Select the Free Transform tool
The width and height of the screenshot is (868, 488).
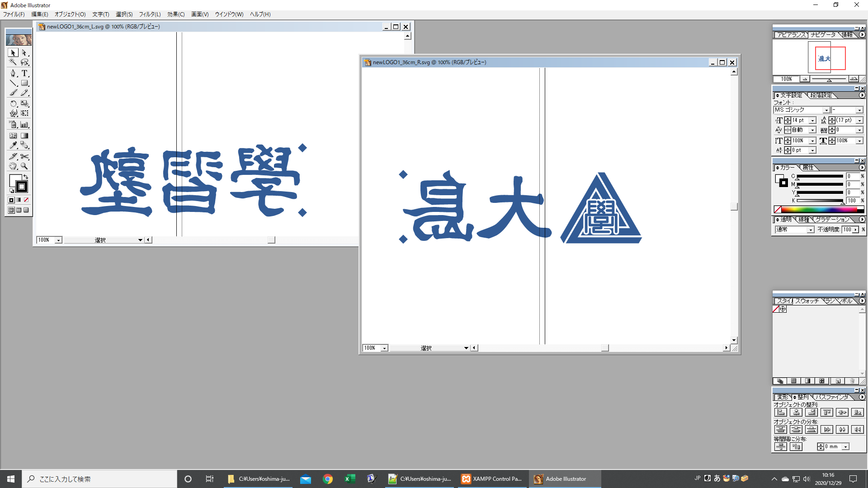(25, 113)
